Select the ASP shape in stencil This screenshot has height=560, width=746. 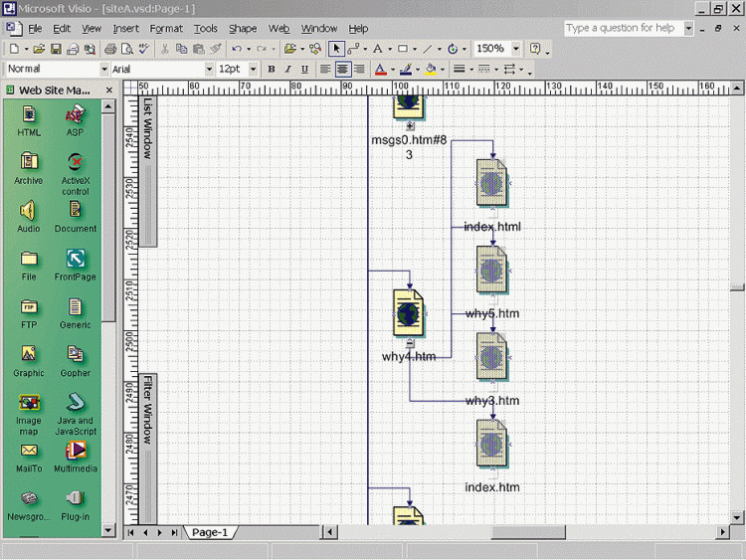point(75,121)
